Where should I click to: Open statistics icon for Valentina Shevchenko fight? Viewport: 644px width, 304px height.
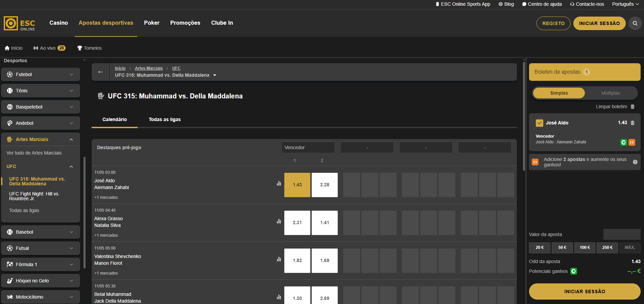[x=279, y=259]
